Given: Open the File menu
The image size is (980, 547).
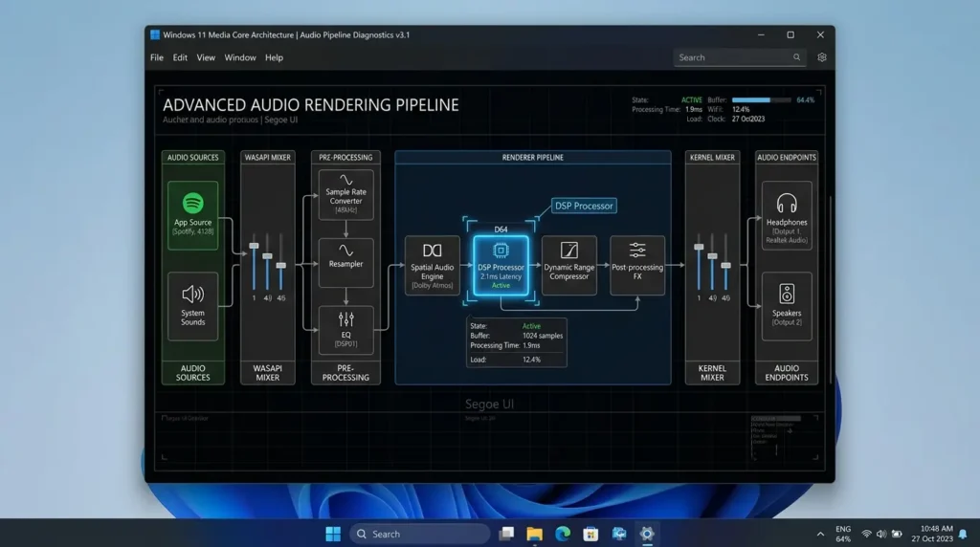Looking at the screenshot, I should (157, 57).
